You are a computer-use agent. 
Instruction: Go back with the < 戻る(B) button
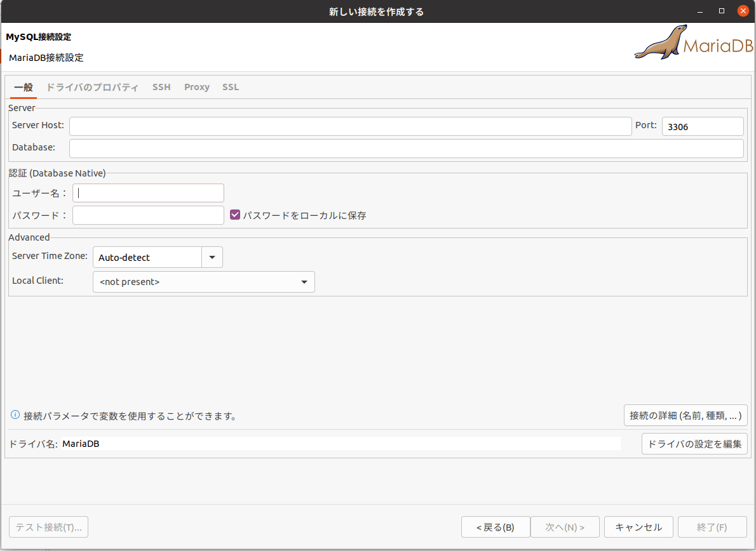496,527
